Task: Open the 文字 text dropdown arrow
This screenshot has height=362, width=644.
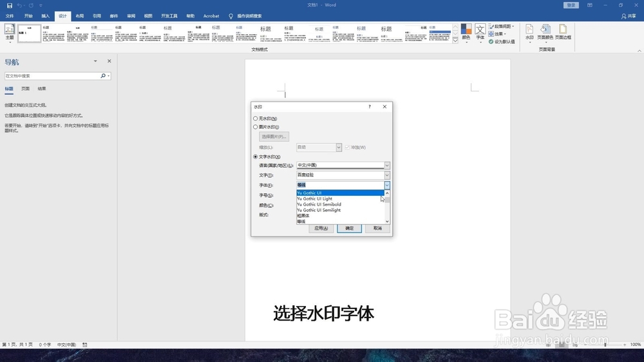Action: click(x=387, y=175)
